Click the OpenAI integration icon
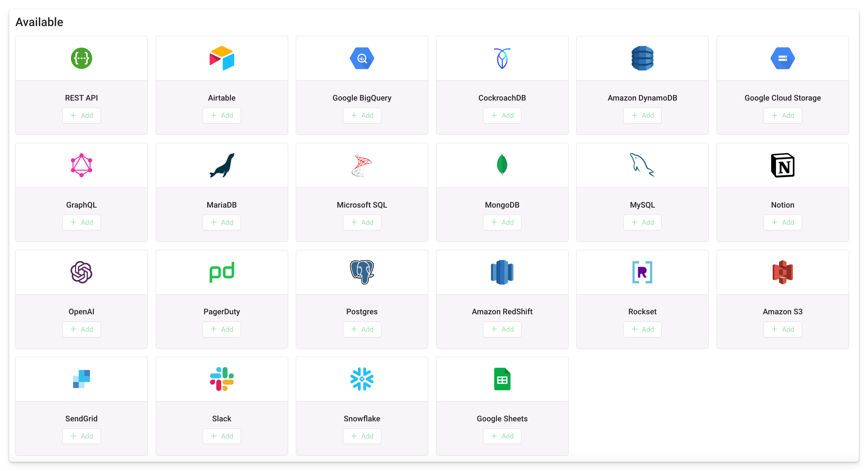 [x=81, y=272]
